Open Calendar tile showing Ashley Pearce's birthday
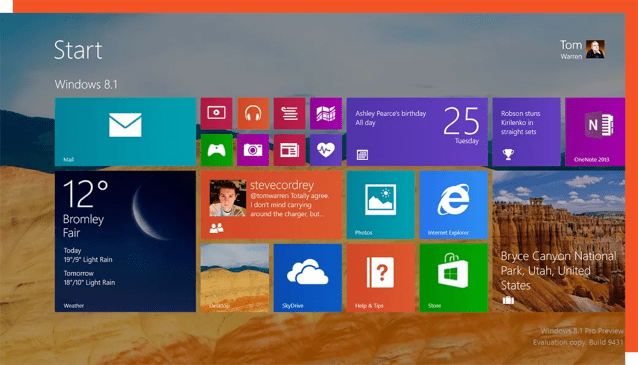Viewport: 638px width, 365px height. tap(417, 132)
